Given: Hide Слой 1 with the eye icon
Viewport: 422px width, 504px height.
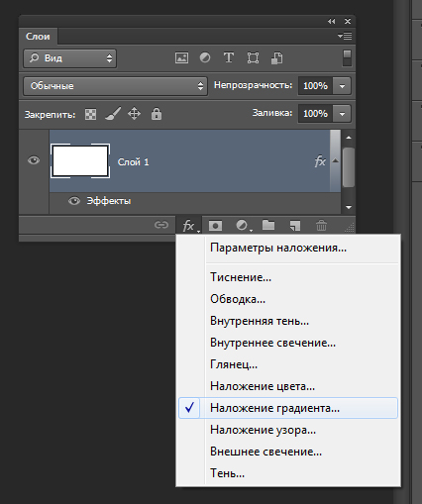Looking at the screenshot, I should pos(34,160).
